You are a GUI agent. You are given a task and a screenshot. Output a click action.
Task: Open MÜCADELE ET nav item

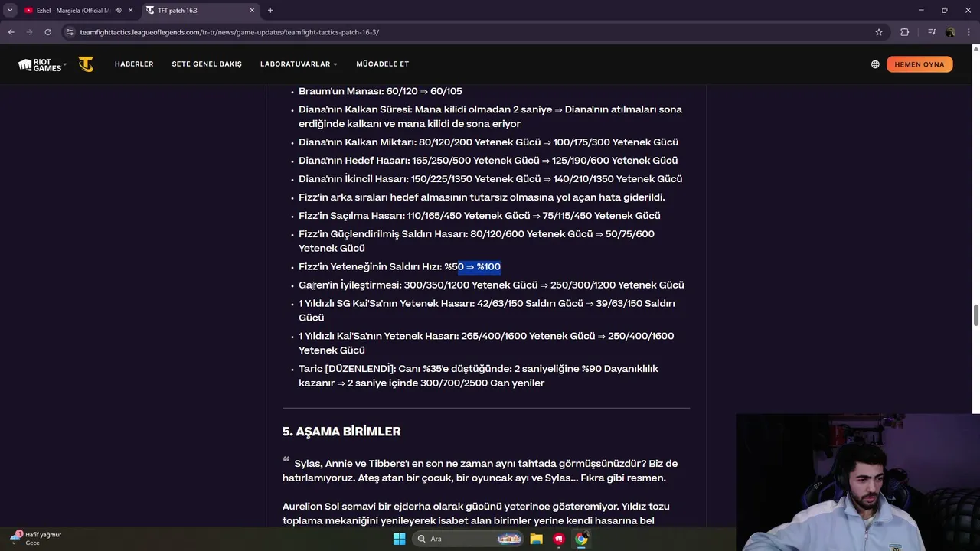tap(382, 64)
